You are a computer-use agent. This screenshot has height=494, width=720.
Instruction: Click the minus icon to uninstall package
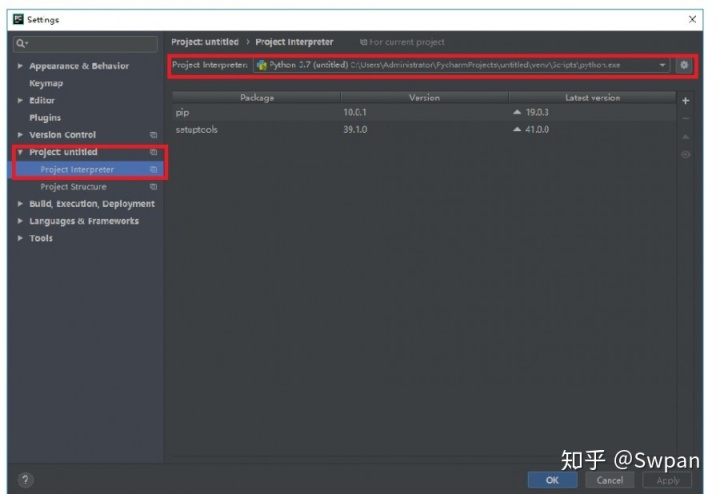[686, 118]
